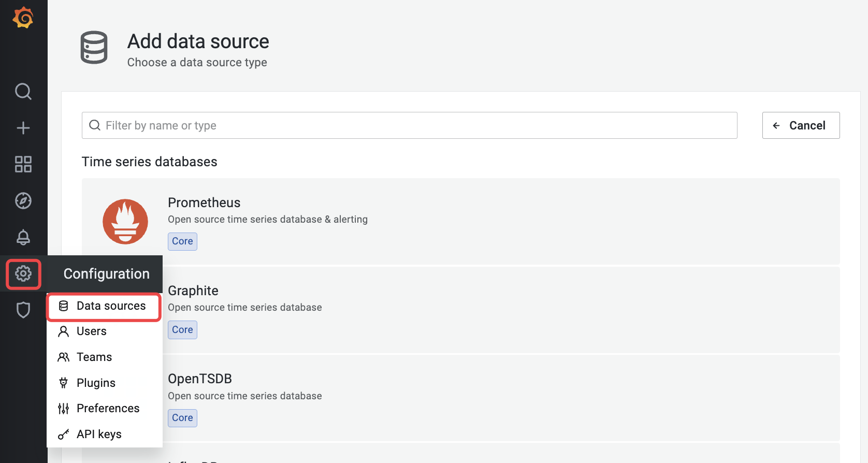Click the Configuration gear icon
This screenshot has width=868, height=463.
pos(23,273)
